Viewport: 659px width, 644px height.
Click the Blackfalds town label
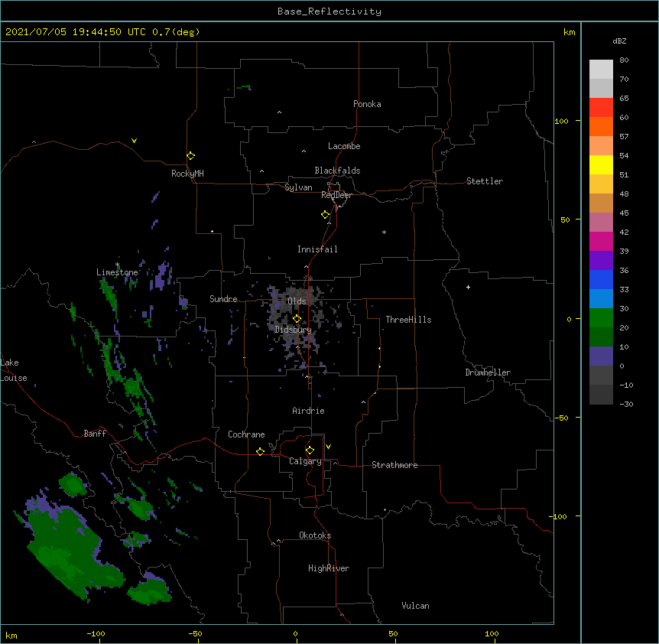pyautogui.click(x=337, y=171)
